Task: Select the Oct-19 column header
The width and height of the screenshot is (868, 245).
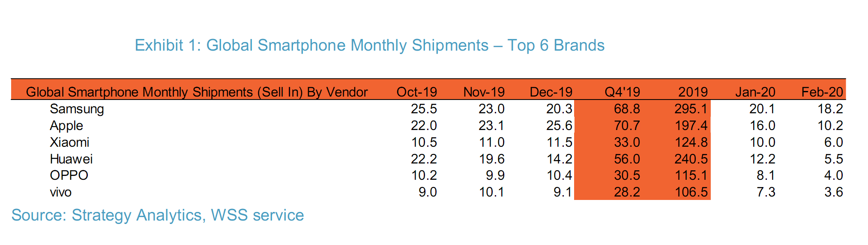Action: (x=416, y=92)
